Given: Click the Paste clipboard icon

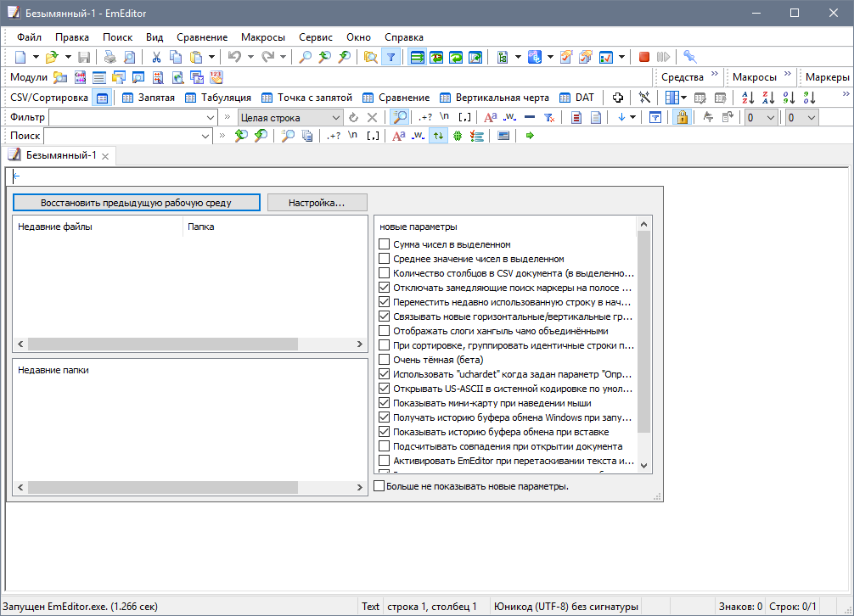Looking at the screenshot, I should pos(195,57).
